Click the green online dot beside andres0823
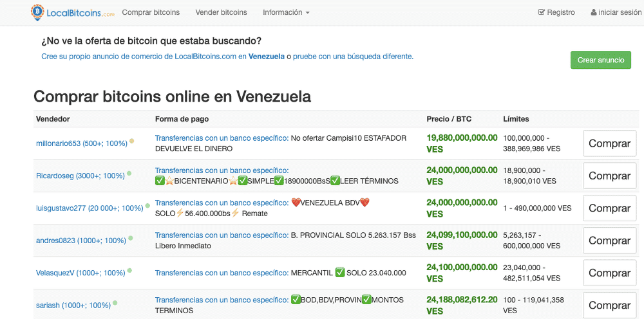 (x=131, y=238)
